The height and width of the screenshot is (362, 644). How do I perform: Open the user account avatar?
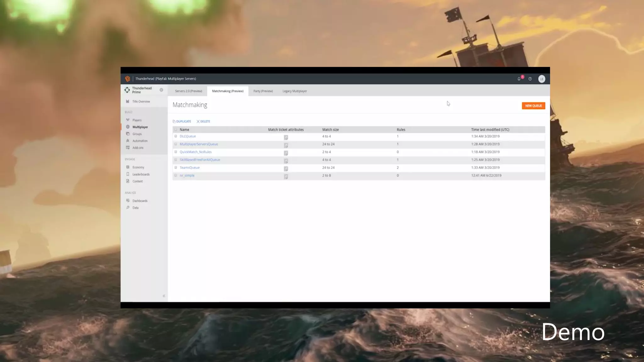(x=541, y=79)
